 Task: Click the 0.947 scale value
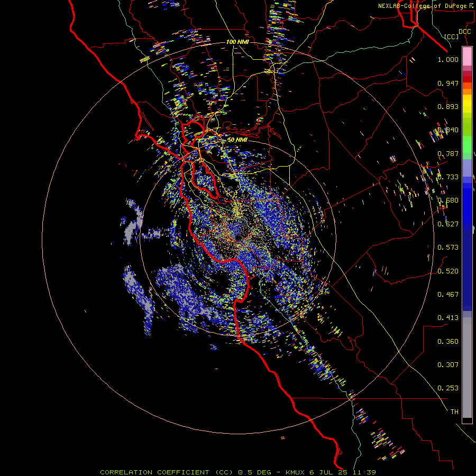[x=448, y=83]
